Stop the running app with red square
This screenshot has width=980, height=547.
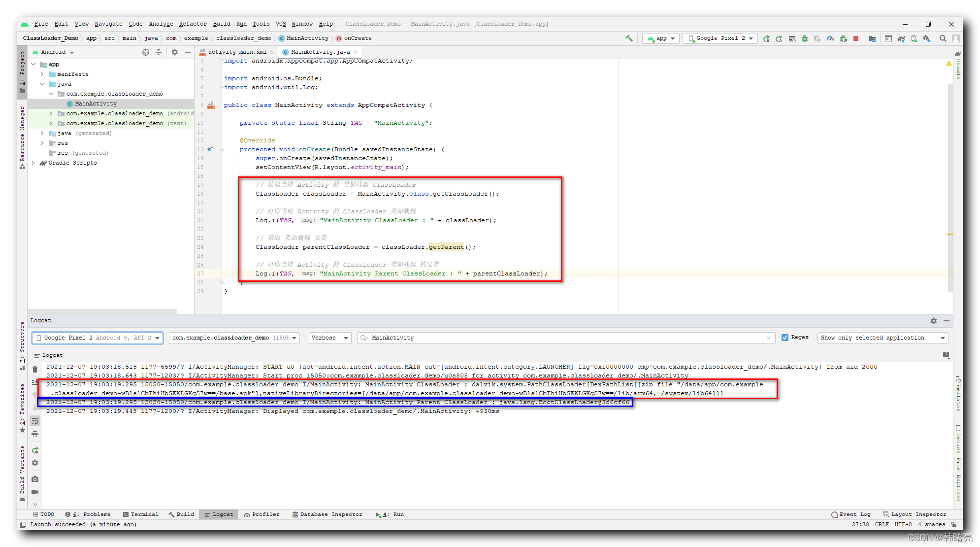(856, 38)
